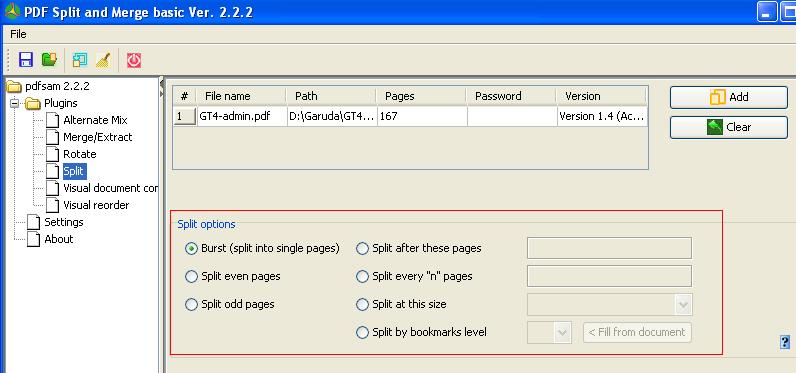
Task: Select Split by bookmarks level option
Action: click(x=362, y=332)
